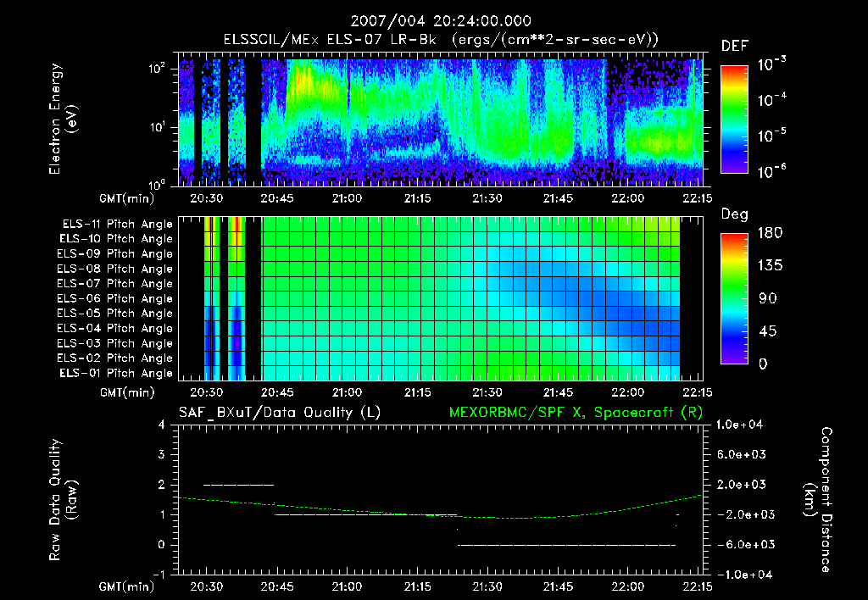868x600 pixels.
Task: Click the 10¹ energy axis tick label
Action: coord(157,127)
